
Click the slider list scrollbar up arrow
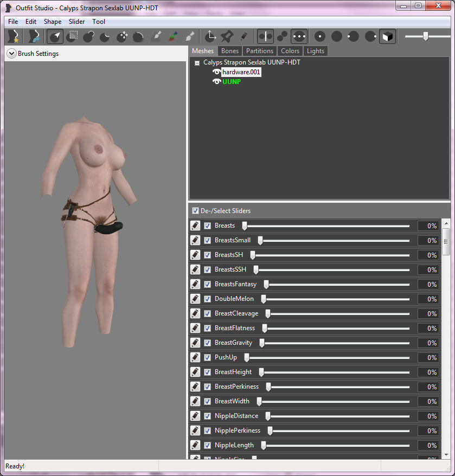446,223
